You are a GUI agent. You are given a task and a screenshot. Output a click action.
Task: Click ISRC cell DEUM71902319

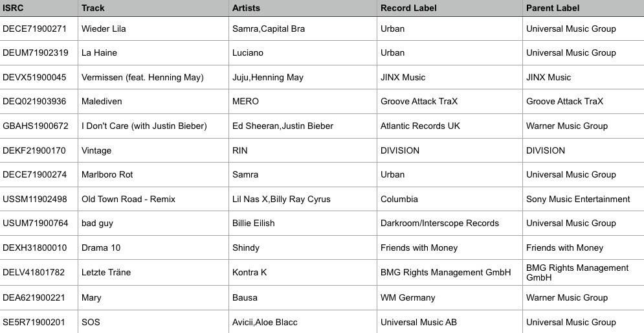point(35,52)
